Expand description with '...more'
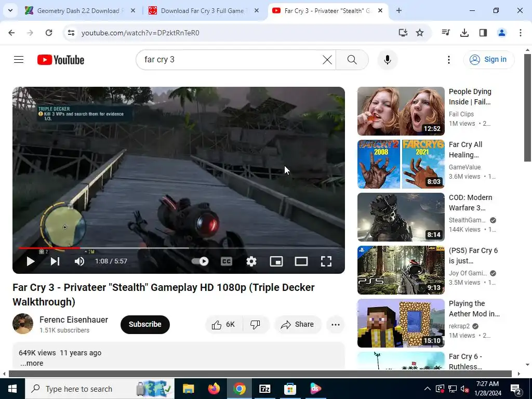The height and width of the screenshot is (399, 532). pyautogui.click(x=32, y=363)
